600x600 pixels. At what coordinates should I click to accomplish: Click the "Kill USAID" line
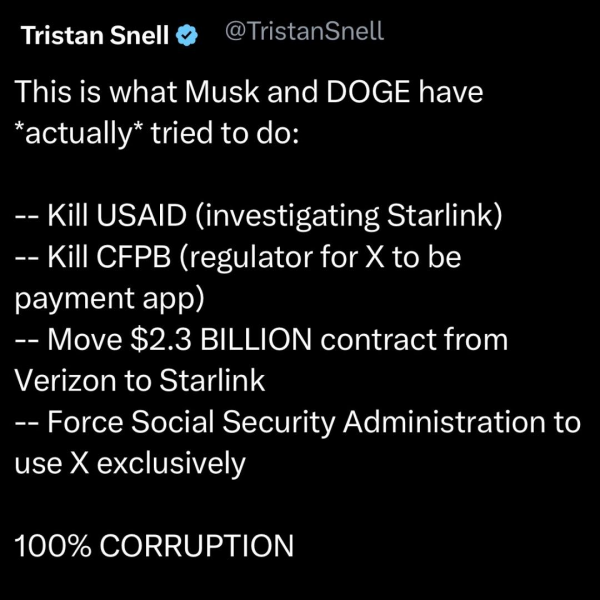point(110,215)
